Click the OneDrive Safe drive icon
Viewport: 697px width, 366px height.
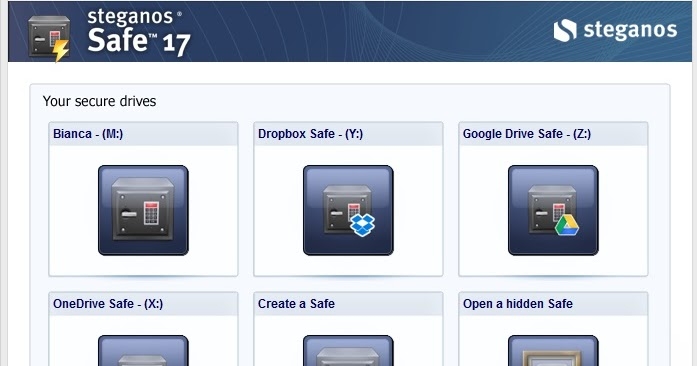point(143,350)
